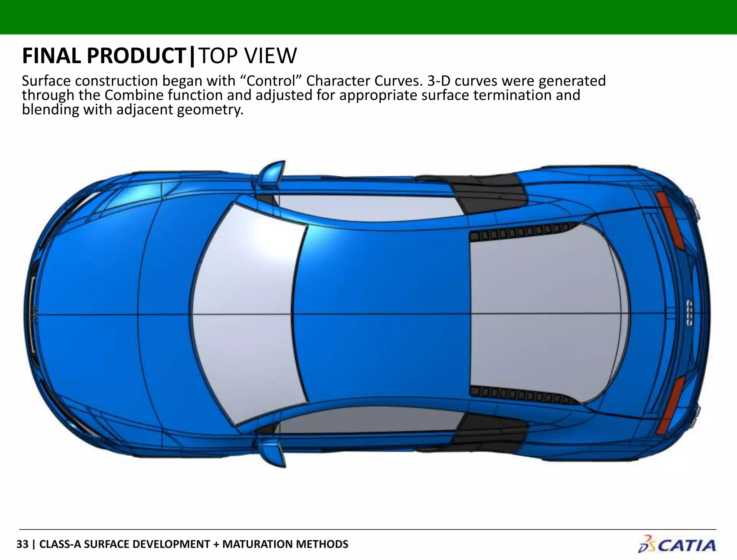Image resolution: width=737 pixels, height=560 pixels.
Task: Click the upper side mirror of the car
Action: click(x=272, y=175)
